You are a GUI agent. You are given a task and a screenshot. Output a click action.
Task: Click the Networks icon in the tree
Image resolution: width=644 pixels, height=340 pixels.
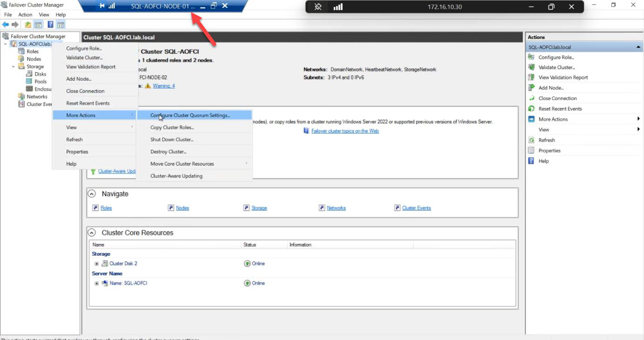click(x=21, y=96)
